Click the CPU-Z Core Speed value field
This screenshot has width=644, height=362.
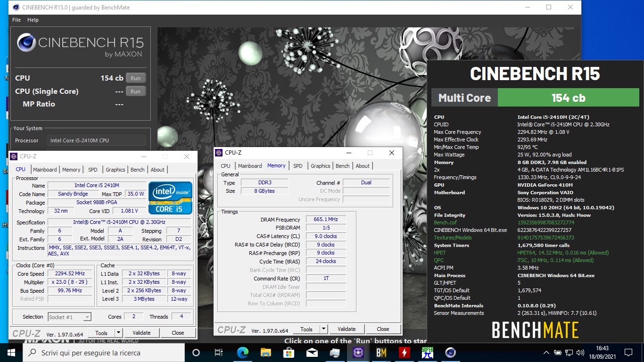[70, 273]
